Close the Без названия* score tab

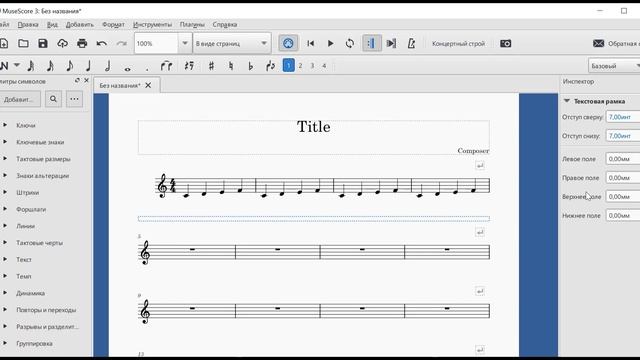148,85
